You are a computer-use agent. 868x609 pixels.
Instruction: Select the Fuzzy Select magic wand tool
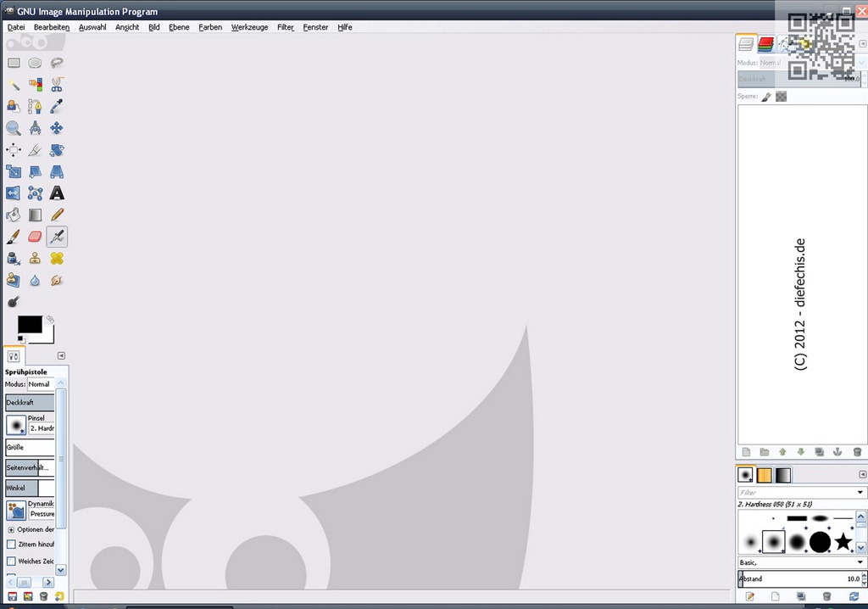(14, 84)
